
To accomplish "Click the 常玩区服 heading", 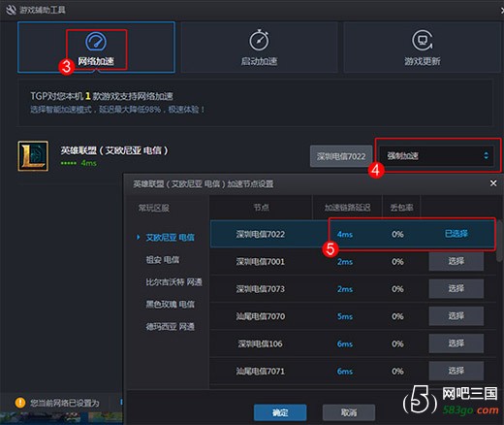I will click(x=154, y=208).
